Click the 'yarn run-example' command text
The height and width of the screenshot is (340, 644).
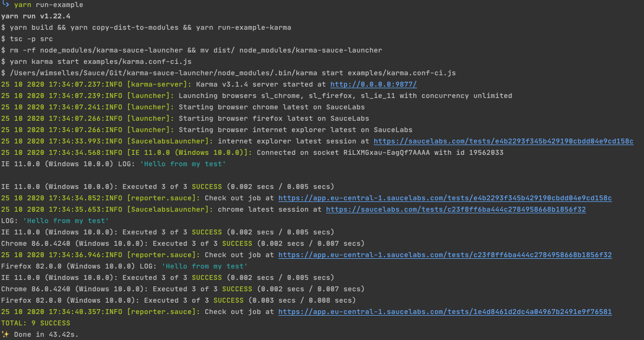(x=48, y=5)
